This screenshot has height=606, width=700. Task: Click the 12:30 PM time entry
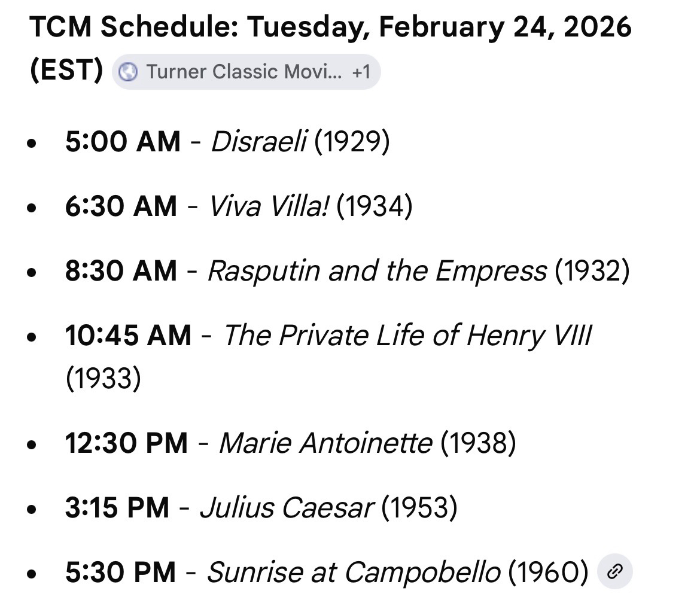point(127,443)
